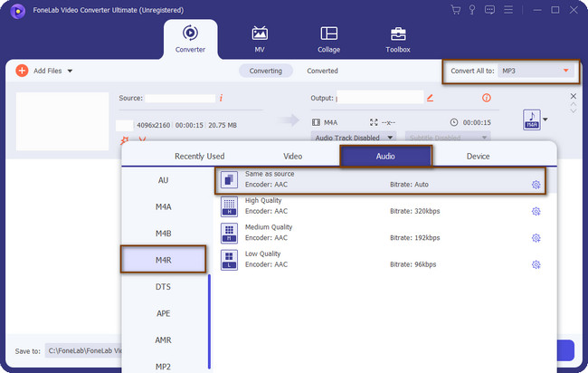Screen dimensions: 588x373
Task: Select the Device format tab
Action: pos(478,156)
